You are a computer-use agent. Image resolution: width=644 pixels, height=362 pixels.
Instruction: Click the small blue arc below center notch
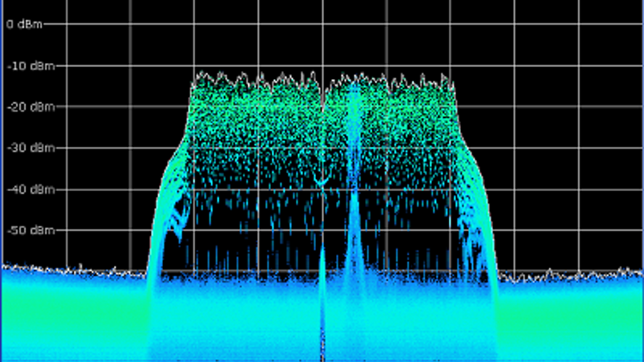click(x=321, y=181)
